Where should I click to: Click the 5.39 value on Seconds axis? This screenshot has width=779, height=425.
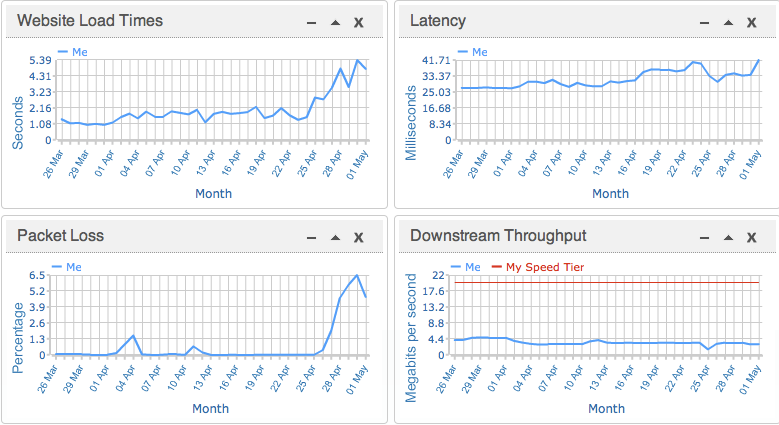point(40,60)
